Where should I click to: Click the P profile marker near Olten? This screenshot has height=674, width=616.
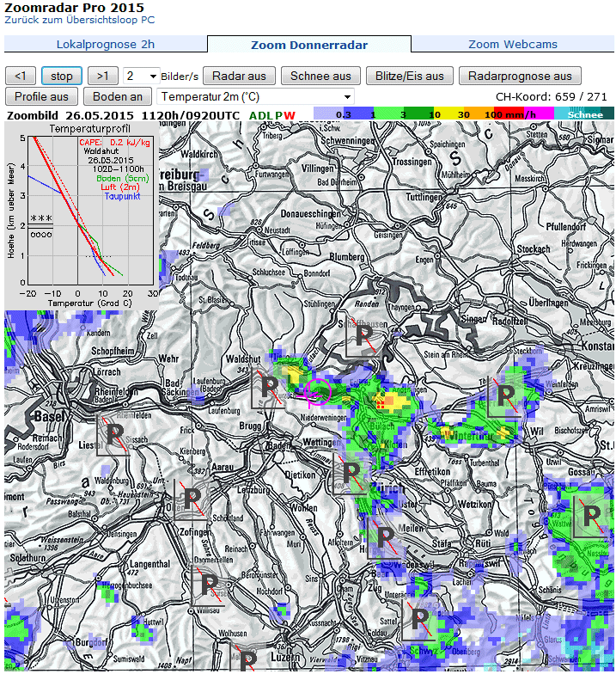coord(192,499)
